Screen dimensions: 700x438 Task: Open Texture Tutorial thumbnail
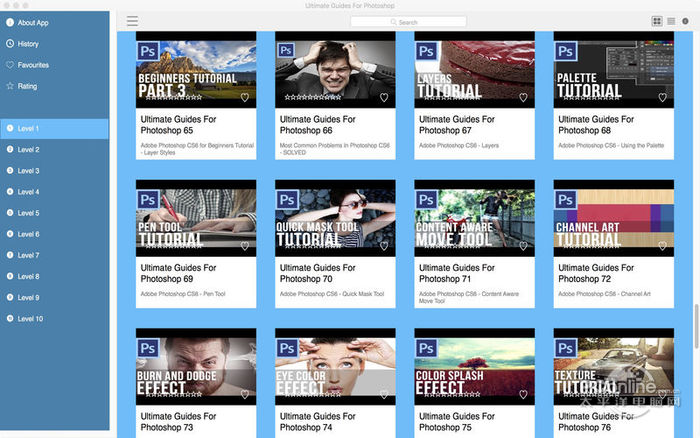click(614, 367)
